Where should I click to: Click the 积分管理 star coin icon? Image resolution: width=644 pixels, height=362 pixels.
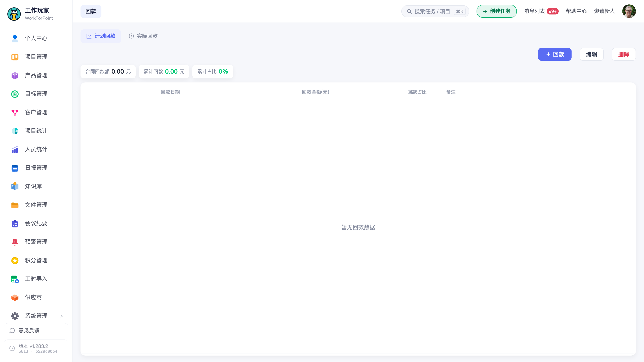[15, 260]
